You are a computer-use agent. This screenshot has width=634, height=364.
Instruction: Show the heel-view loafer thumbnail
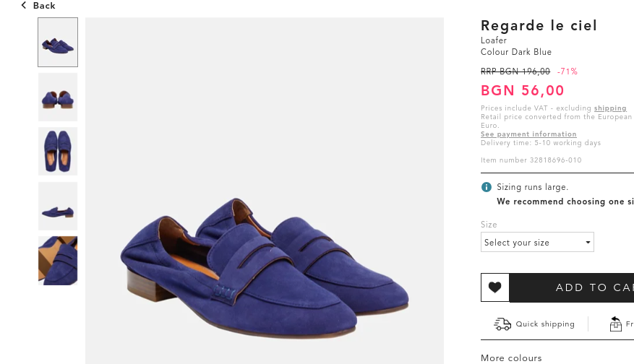pyautogui.click(x=58, y=97)
